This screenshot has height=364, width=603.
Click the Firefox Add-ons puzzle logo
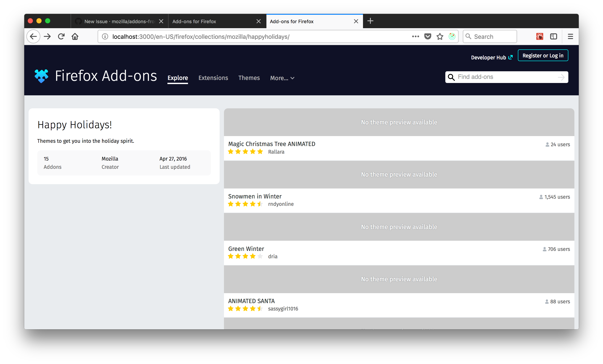tap(41, 76)
